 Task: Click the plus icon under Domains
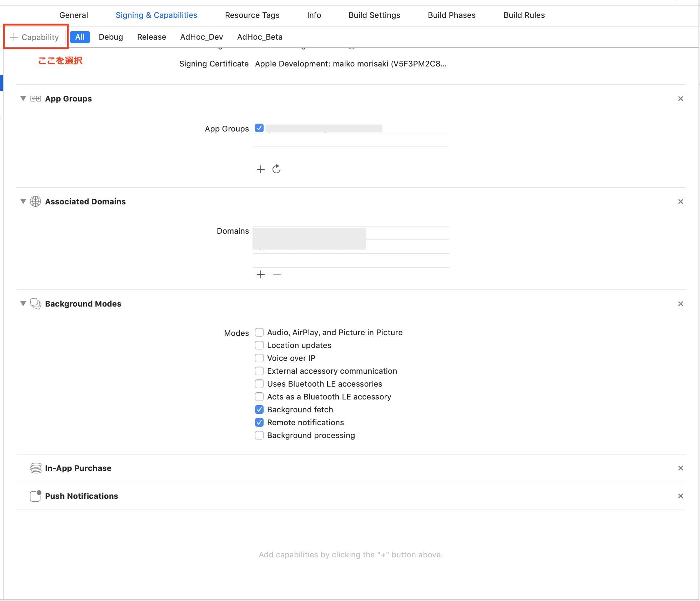(x=261, y=274)
